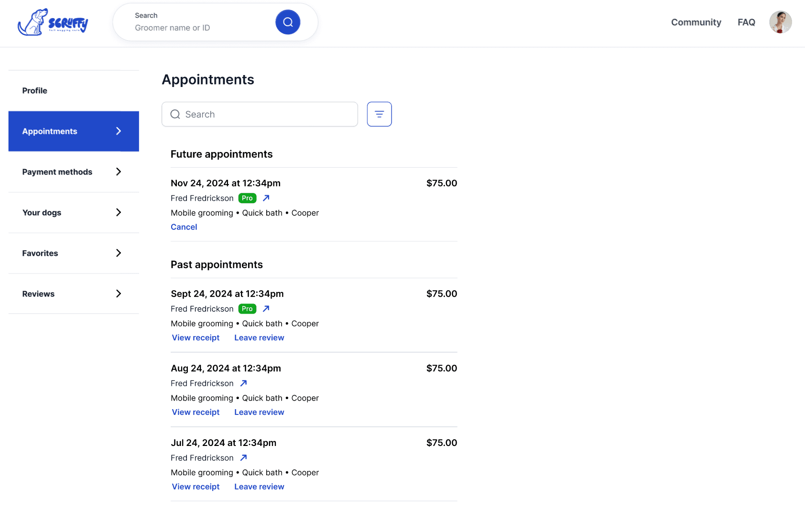View receipt for Sept 24 appointment

196,337
